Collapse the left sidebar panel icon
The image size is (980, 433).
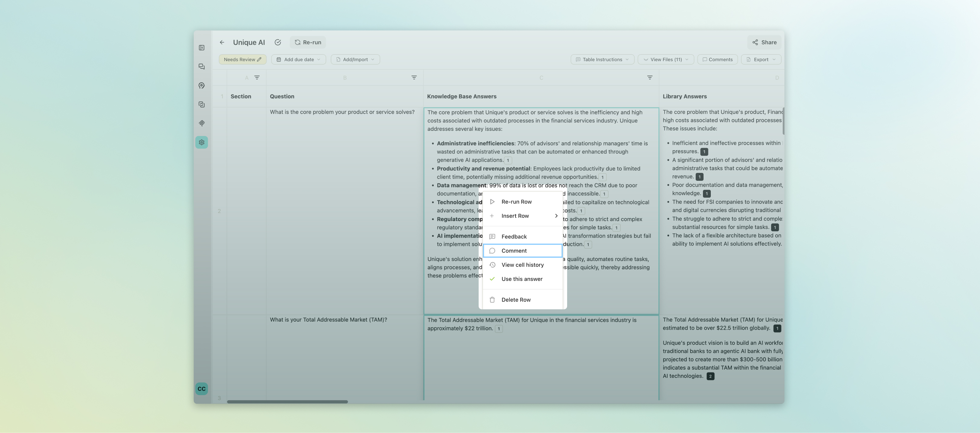(x=202, y=48)
